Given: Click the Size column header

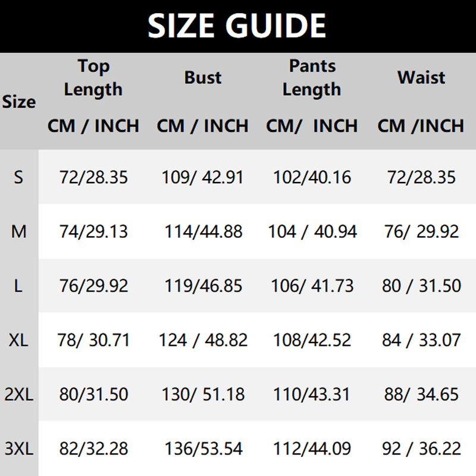Looking at the screenshot, I should [19, 102].
